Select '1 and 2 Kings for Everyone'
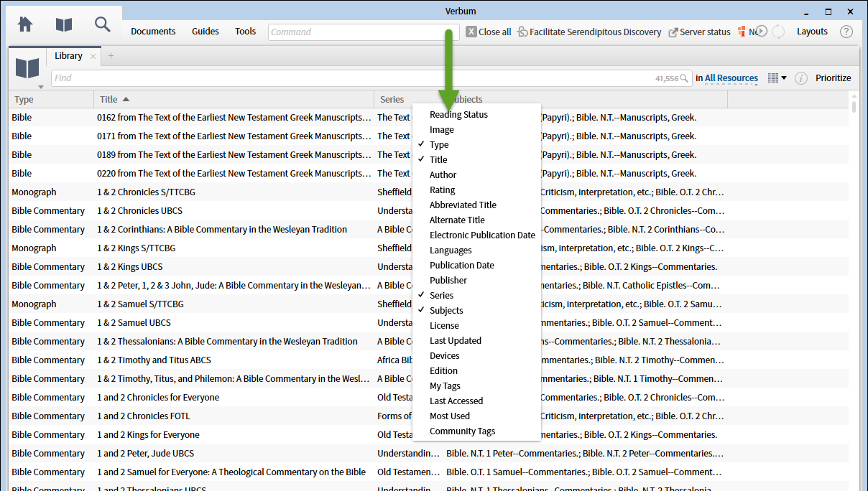 [x=428, y=434]
